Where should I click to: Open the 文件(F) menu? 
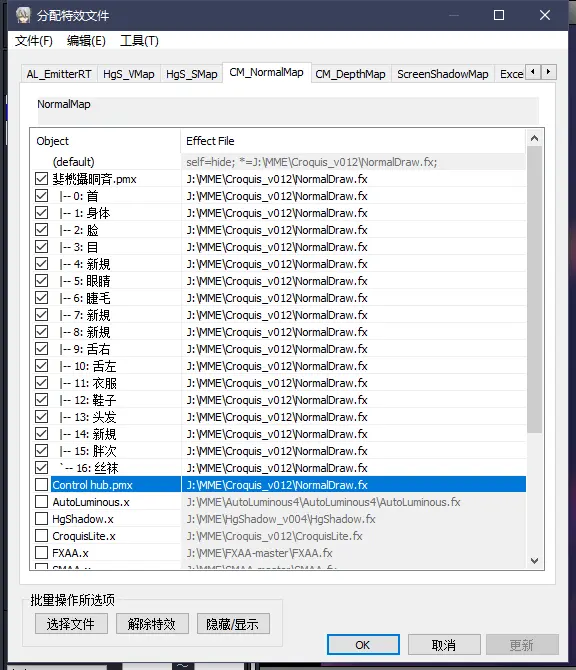point(34,41)
